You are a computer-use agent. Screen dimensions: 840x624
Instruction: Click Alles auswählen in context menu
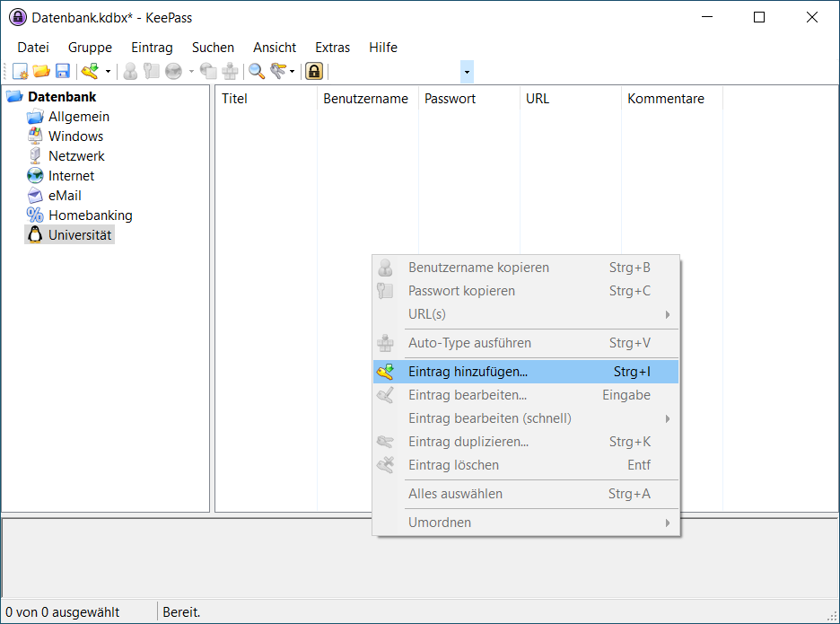pos(526,494)
